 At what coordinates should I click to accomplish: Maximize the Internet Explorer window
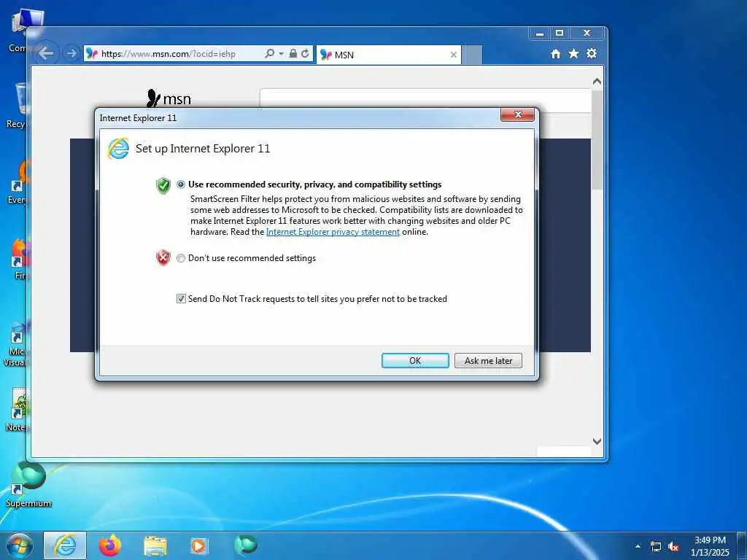point(560,34)
